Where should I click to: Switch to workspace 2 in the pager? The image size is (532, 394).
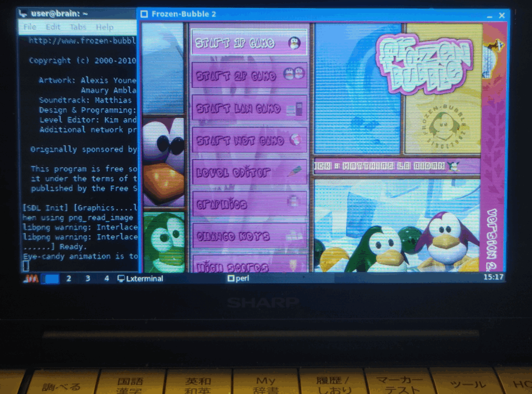click(69, 279)
